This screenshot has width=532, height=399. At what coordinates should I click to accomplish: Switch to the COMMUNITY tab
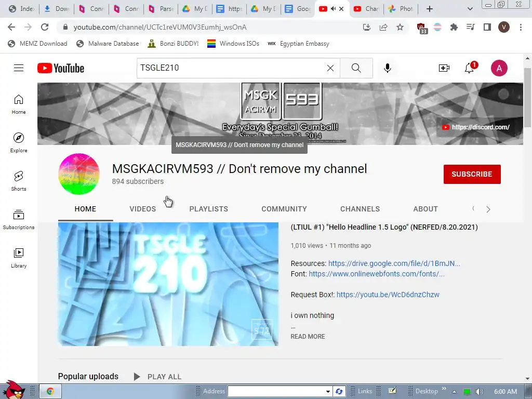click(284, 209)
